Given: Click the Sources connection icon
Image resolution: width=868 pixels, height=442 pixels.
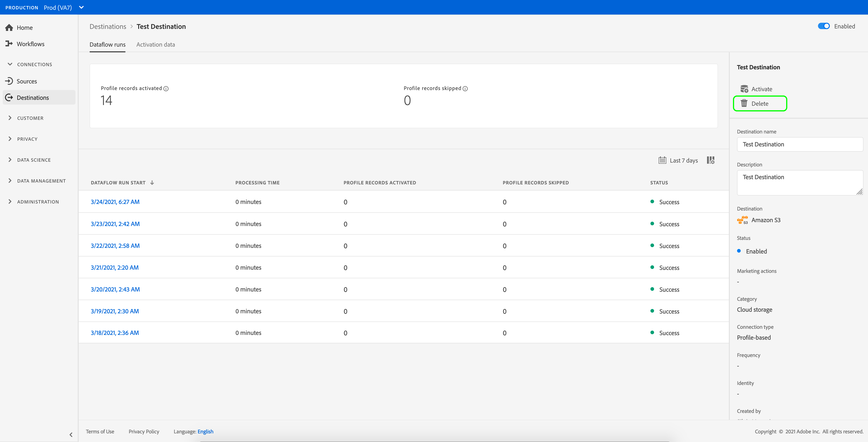Looking at the screenshot, I should point(9,81).
